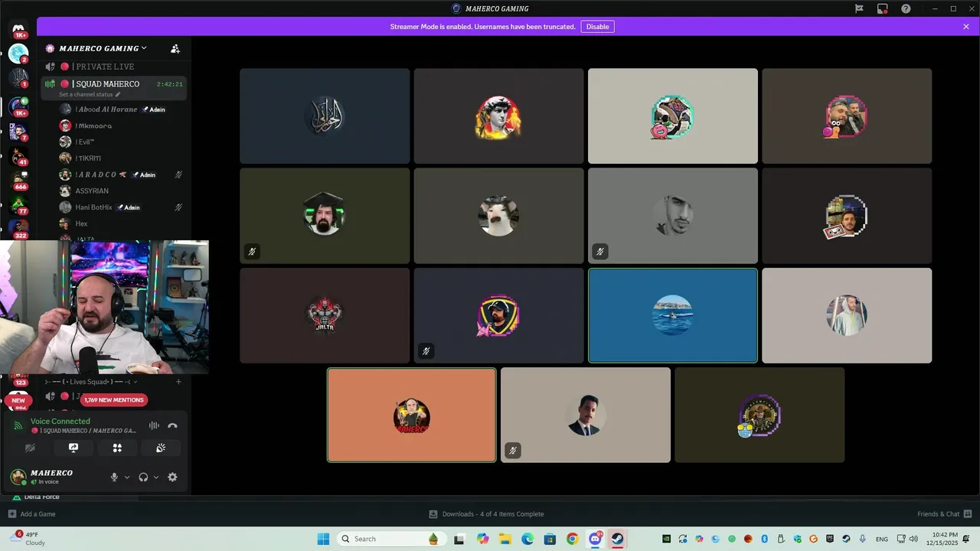Open MAHERCO user profile avatar
This screenshot has height=551, width=980.
(x=18, y=477)
